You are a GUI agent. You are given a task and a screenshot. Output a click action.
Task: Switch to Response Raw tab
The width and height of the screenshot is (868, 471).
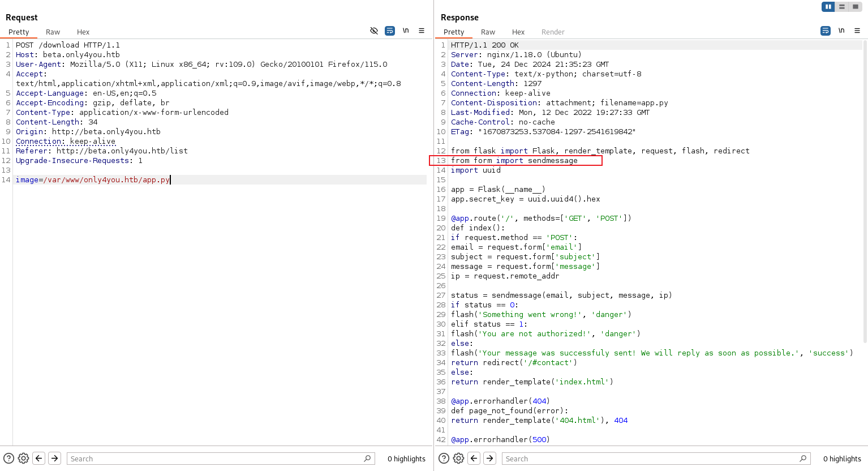tap(488, 32)
